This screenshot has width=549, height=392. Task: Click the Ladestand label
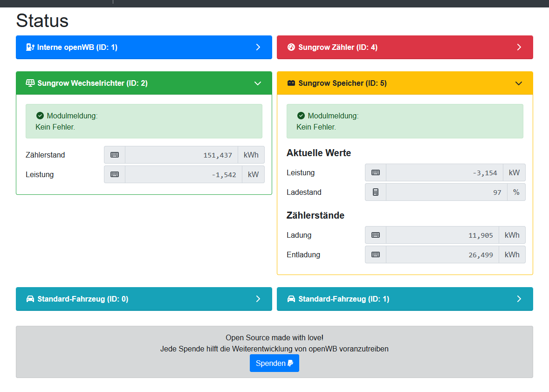(x=304, y=192)
